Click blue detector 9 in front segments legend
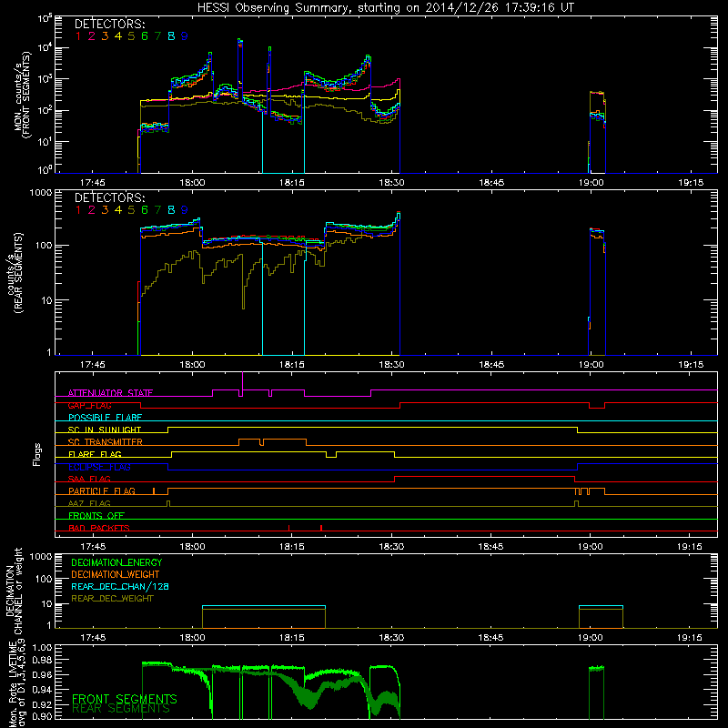Image resolution: width=728 pixels, height=728 pixels. (x=185, y=36)
